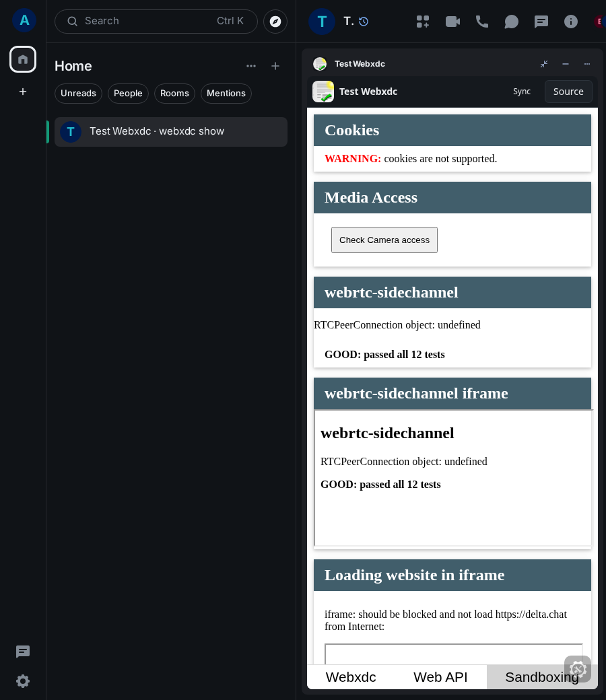The image size is (606, 700).
Task: Click Check Camera access button
Action: pyautogui.click(x=384, y=240)
